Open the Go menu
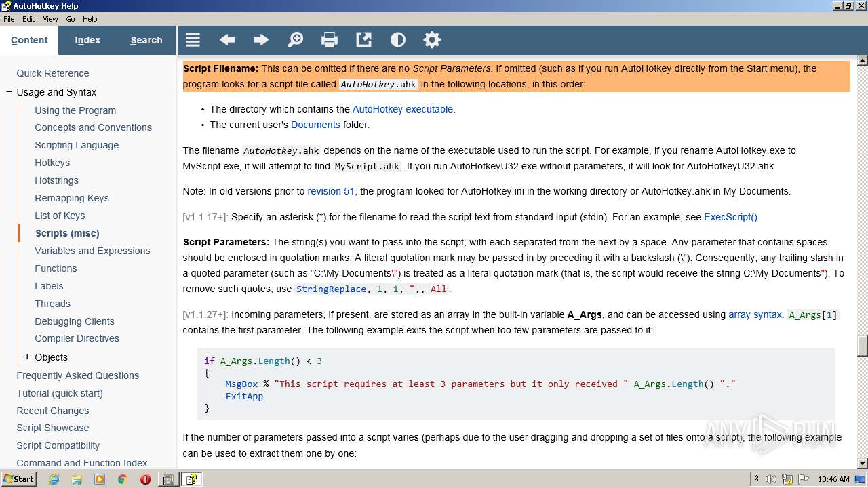 coord(71,19)
